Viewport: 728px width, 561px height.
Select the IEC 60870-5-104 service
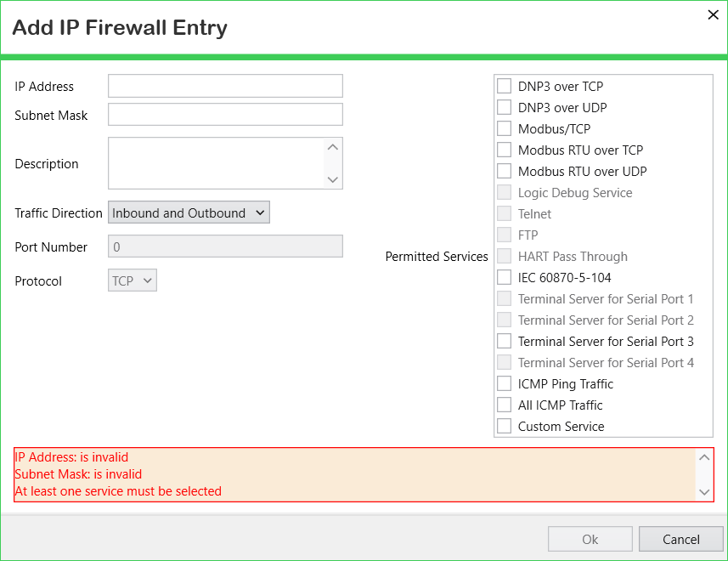tap(505, 277)
